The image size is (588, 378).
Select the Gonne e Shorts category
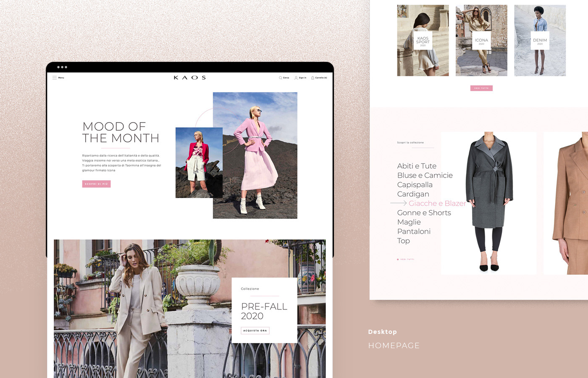[x=424, y=213]
